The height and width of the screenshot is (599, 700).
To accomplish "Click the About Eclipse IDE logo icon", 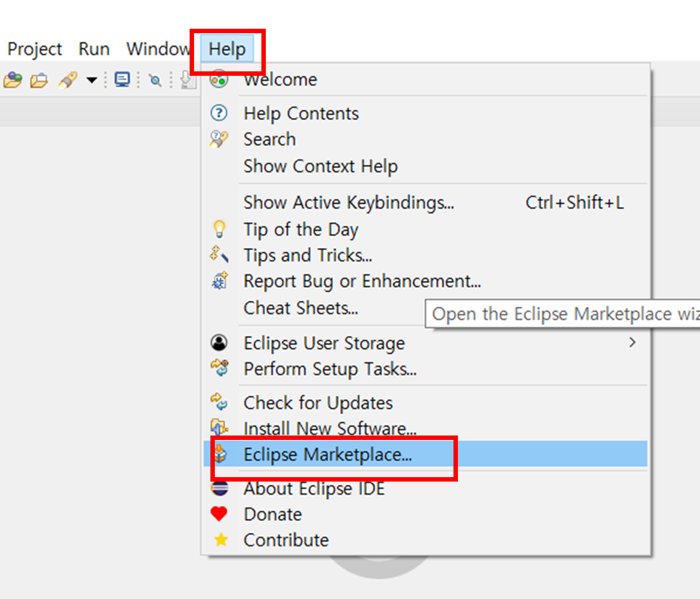I will pyautogui.click(x=219, y=489).
